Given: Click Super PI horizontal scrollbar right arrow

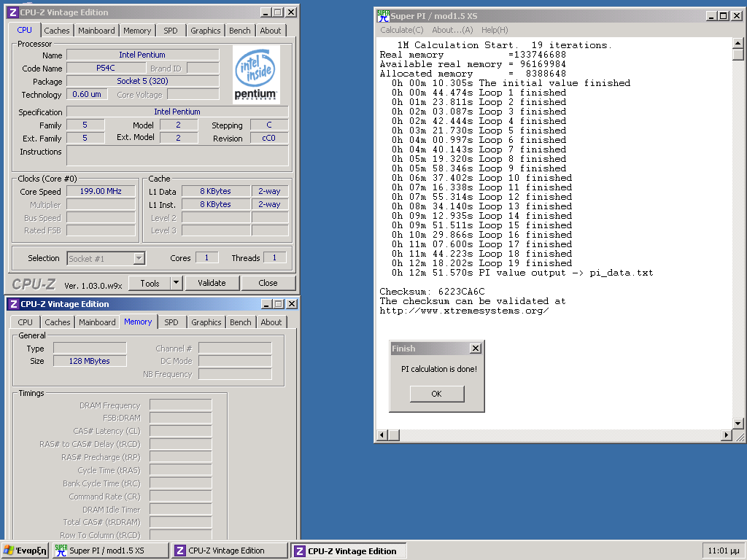Looking at the screenshot, I should tap(726, 435).
